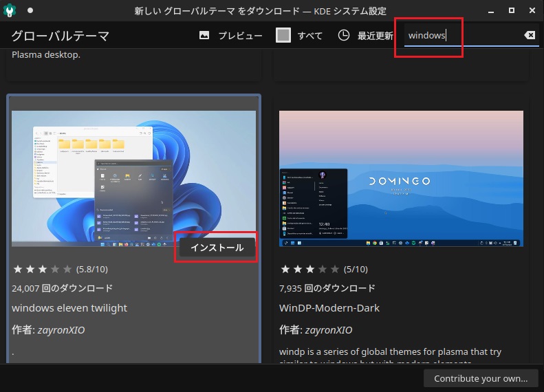544x392 pixels.
Task: Click the グローバルテーマ heading
Action: 61,36
